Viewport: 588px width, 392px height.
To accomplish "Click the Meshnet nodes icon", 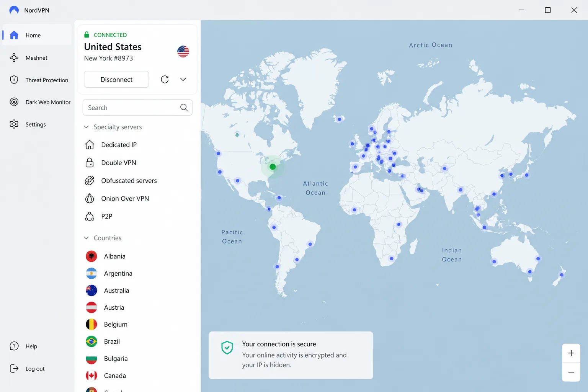I will click(x=14, y=58).
